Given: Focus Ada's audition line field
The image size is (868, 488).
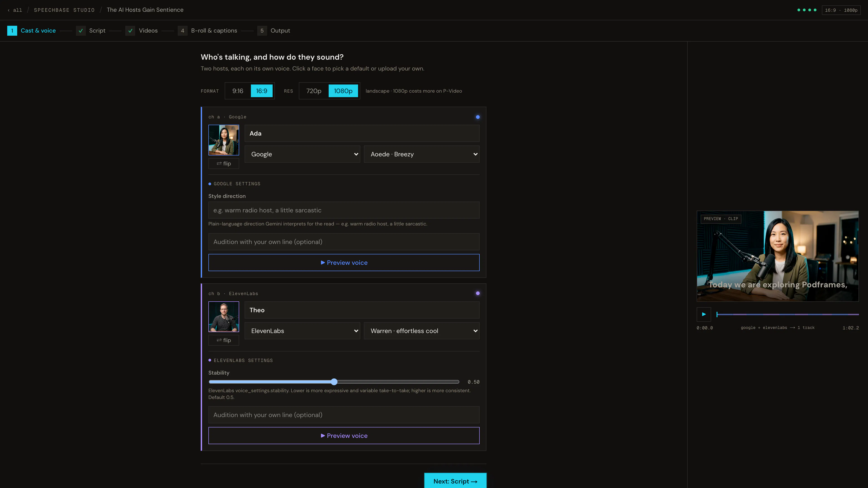Looking at the screenshot, I should pyautogui.click(x=344, y=242).
